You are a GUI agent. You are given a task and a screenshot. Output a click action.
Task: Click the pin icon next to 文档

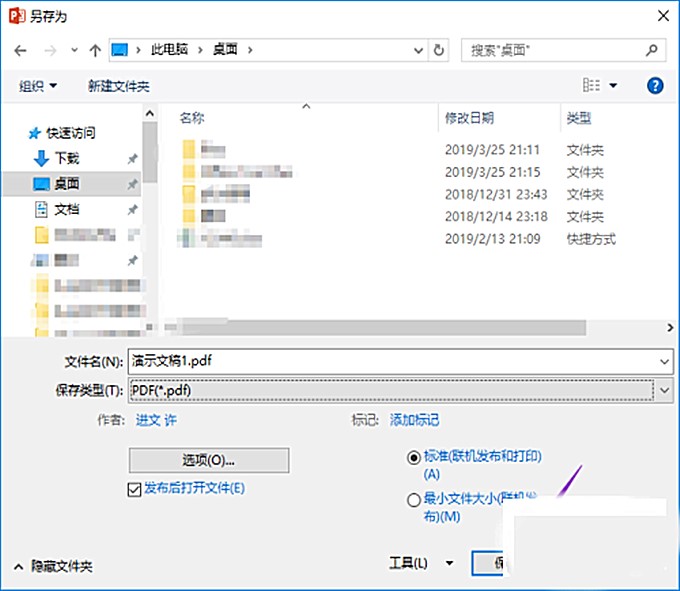[x=132, y=210]
